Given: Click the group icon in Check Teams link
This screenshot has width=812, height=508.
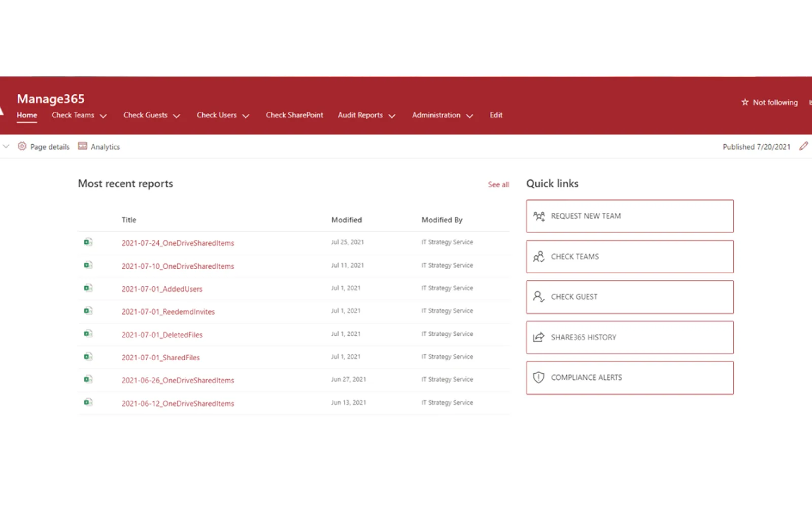Looking at the screenshot, I should pos(539,257).
